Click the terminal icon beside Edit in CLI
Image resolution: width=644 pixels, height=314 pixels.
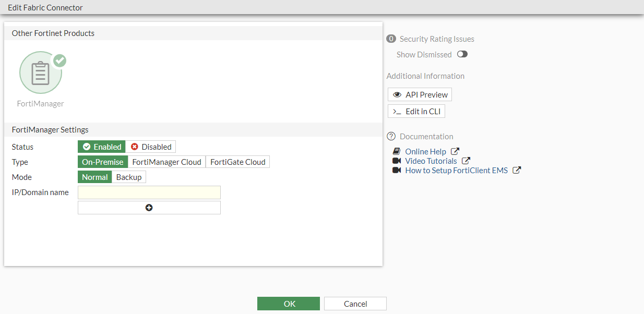point(397,112)
